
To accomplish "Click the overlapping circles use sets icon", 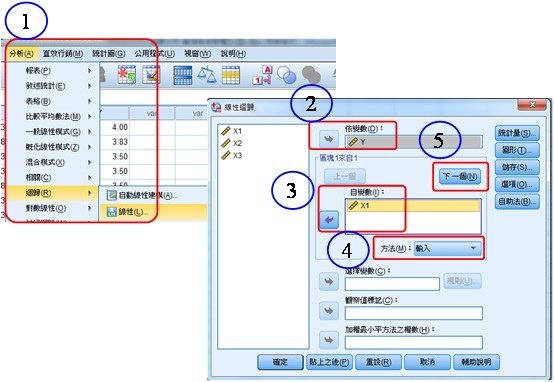I will (287, 75).
